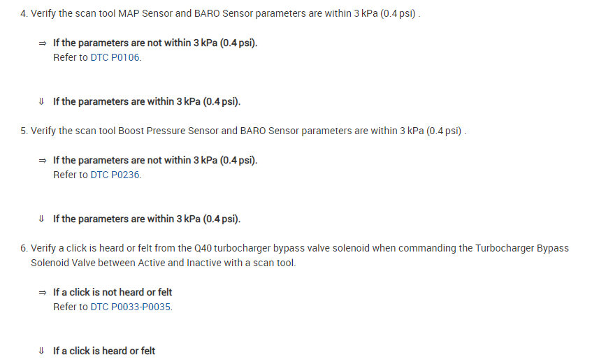
Task: Click down arrow beside 'If a click is heard or felt'
Action: [x=42, y=351]
